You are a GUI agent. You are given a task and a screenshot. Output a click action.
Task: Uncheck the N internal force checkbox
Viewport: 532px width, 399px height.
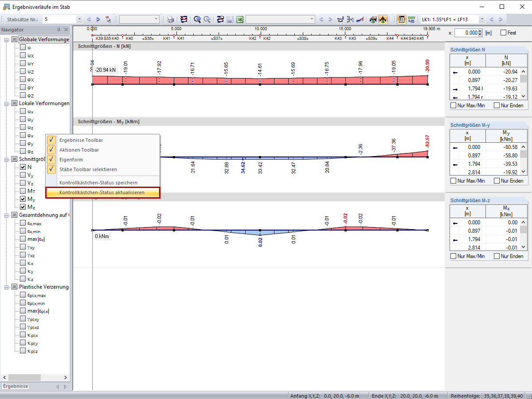point(23,167)
